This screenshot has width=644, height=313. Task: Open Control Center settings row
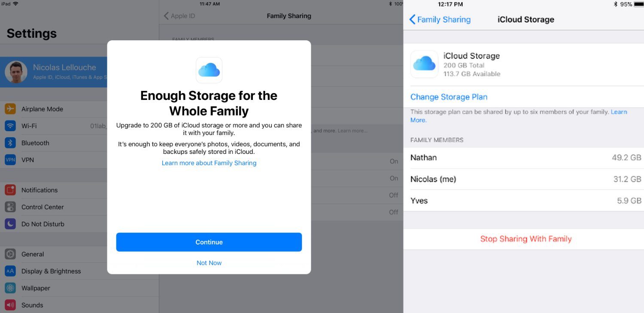click(x=54, y=207)
